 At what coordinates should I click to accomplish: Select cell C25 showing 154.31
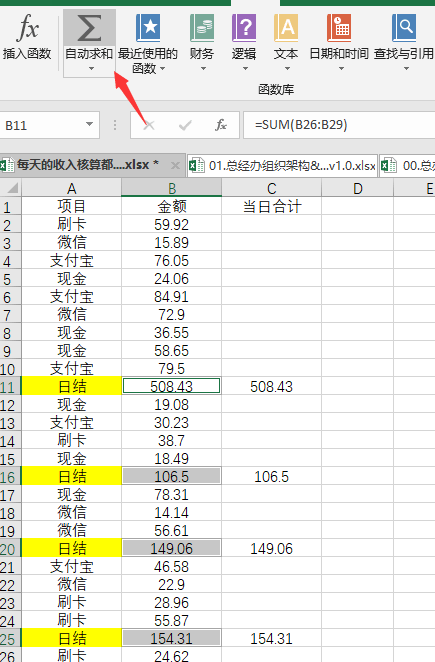tap(272, 639)
